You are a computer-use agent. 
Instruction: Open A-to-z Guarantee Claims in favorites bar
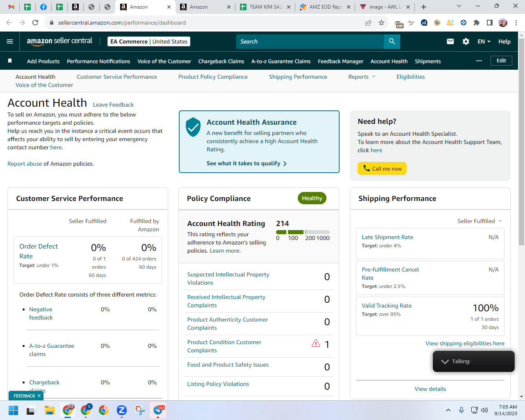(x=281, y=61)
